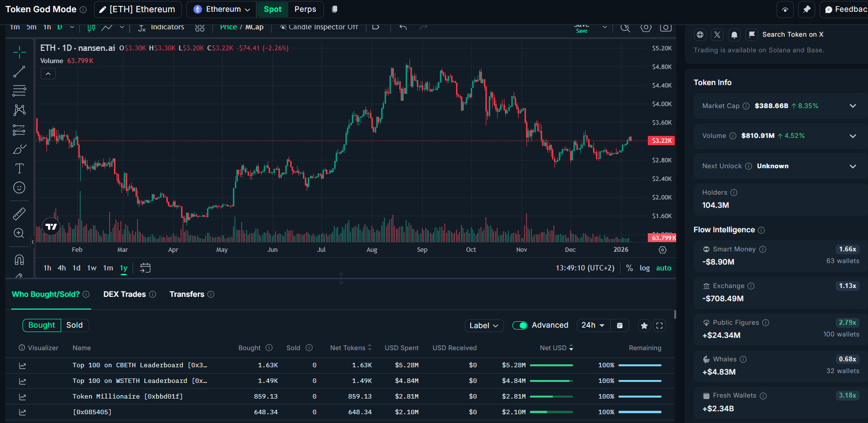Click the magnet snap tool icon
Viewport: 868px width, 423px height.
tap(19, 260)
